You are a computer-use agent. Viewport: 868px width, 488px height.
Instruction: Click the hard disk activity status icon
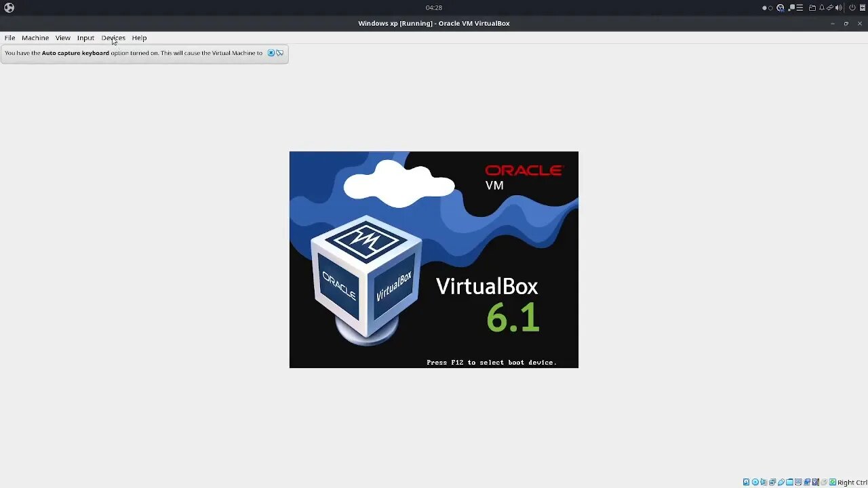(x=746, y=483)
